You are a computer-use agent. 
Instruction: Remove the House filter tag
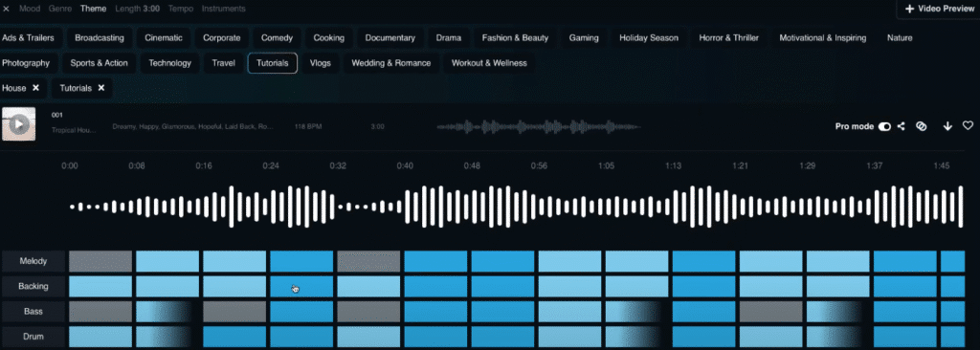pyautogui.click(x=35, y=88)
